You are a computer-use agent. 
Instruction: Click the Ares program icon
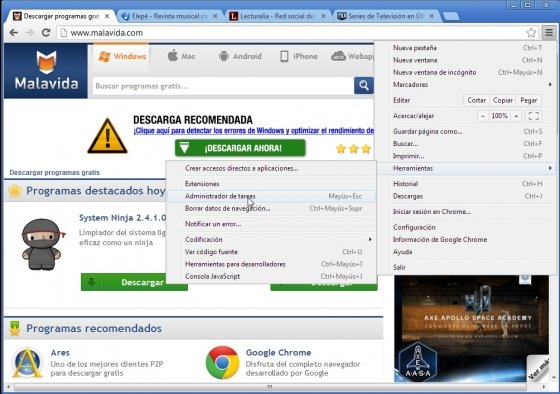click(27, 362)
